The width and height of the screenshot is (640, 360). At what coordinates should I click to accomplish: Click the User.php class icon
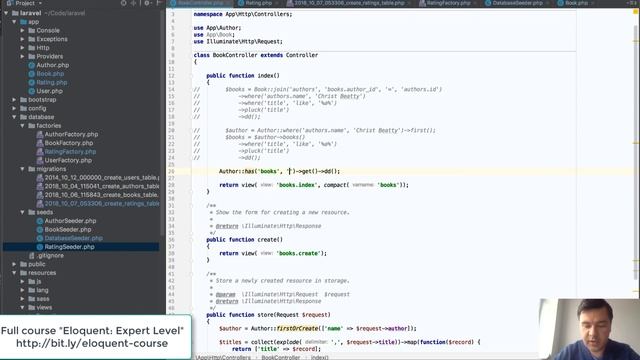point(31,91)
